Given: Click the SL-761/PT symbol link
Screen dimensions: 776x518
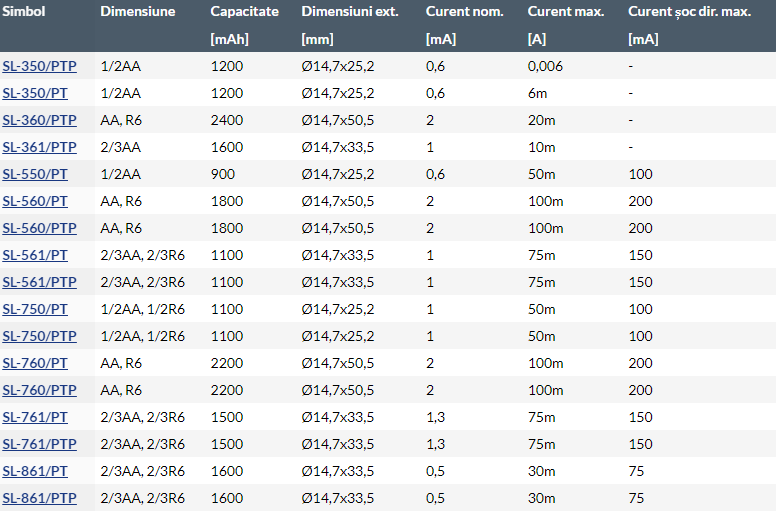Looking at the screenshot, I should point(35,417).
